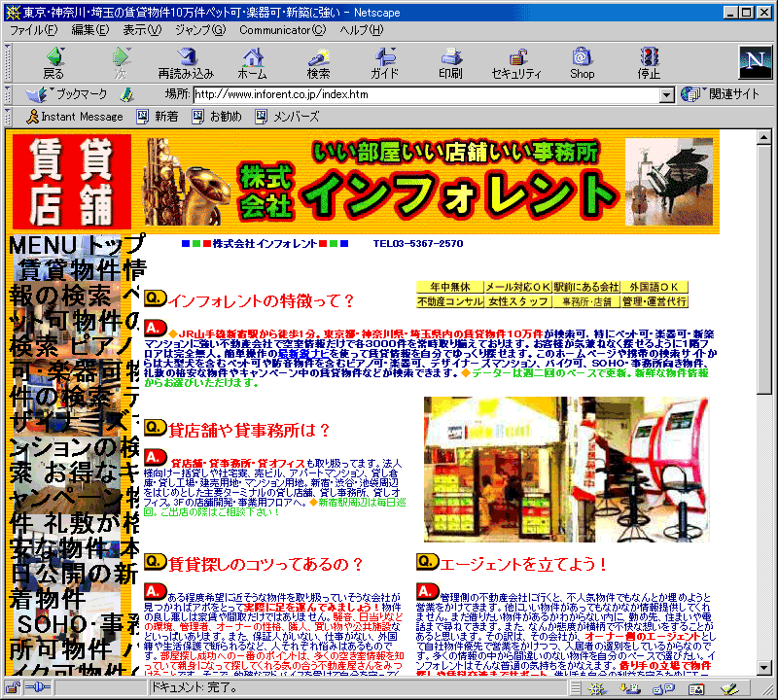Click the red 賃貸店舗 logo box

coord(72,182)
